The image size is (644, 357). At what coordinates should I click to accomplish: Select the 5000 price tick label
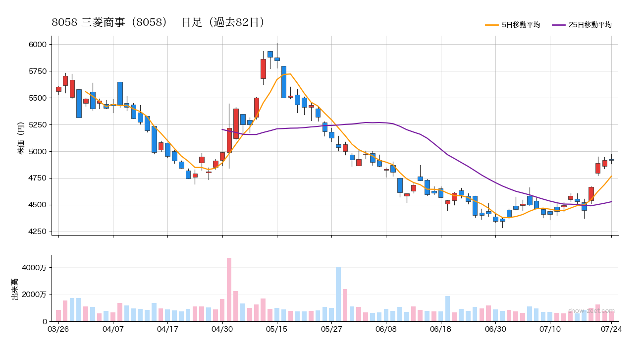[38, 152]
